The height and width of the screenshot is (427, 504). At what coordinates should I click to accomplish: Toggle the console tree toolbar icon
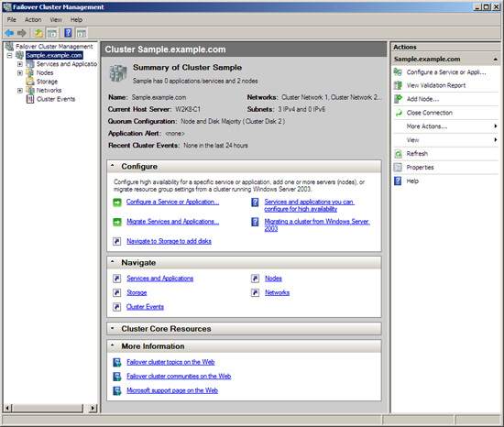51,33
